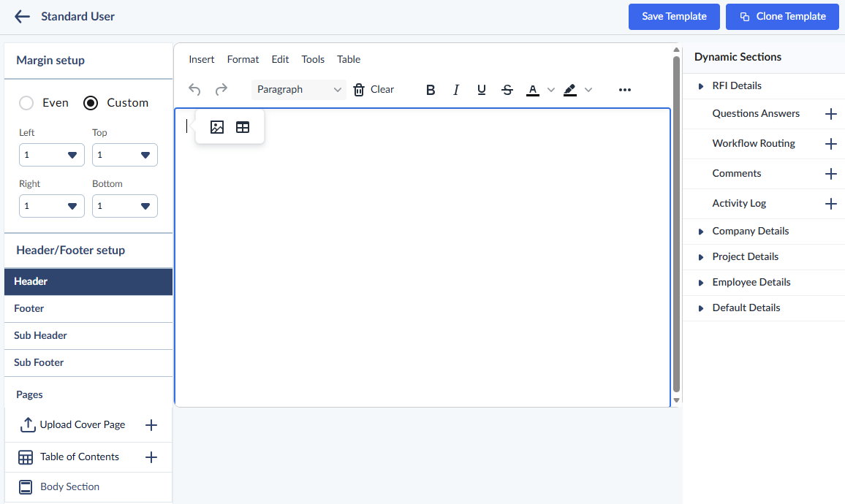Expand the Default Details section
Image resolution: width=845 pixels, height=504 pixels.
[700, 308]
